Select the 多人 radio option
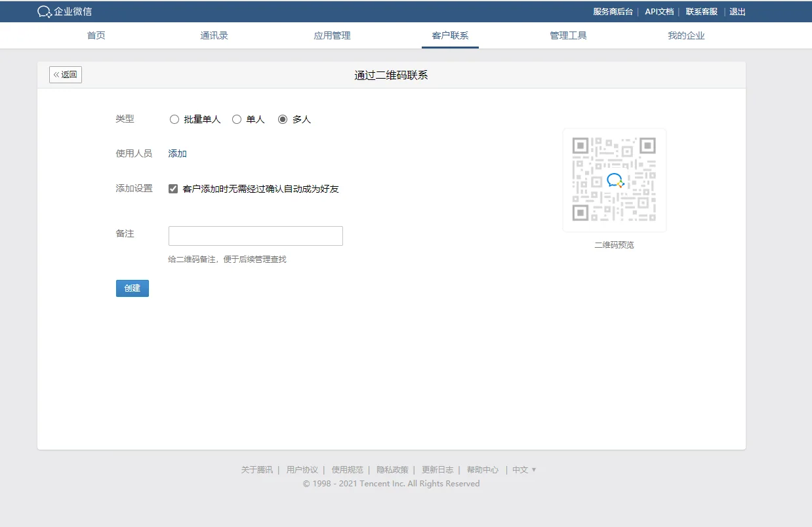 coord(283,119)
